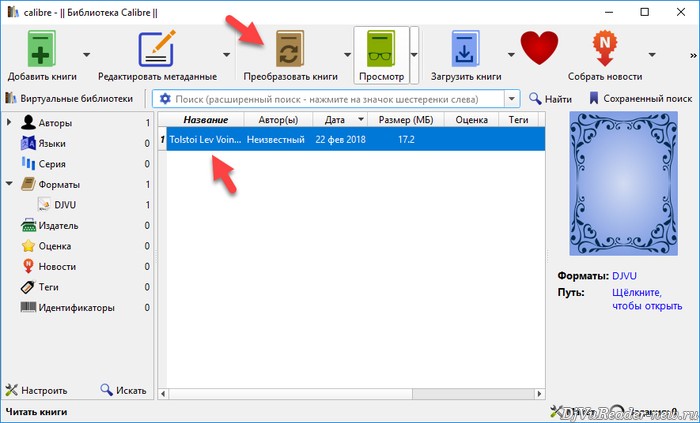
Task: Open the Edit metadata dropdown arrow
Action: click(x=227, y=55)
